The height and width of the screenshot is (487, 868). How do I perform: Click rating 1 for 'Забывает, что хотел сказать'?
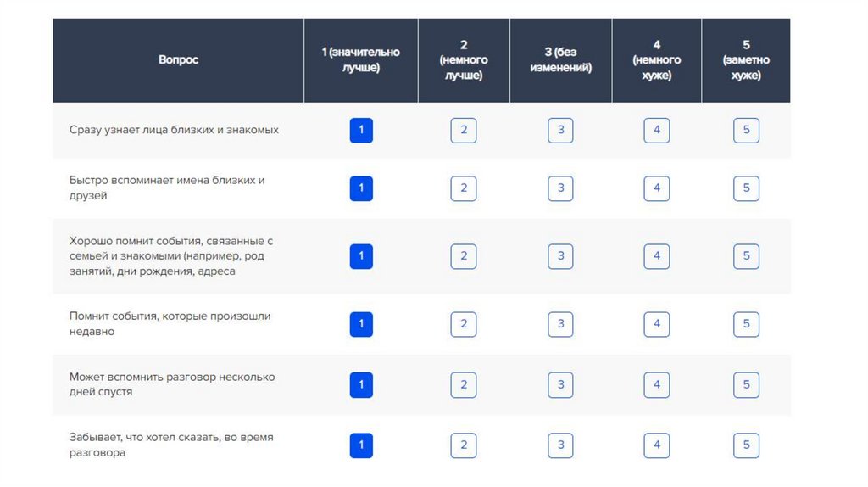pyautogui.click(x=361, y=445)
